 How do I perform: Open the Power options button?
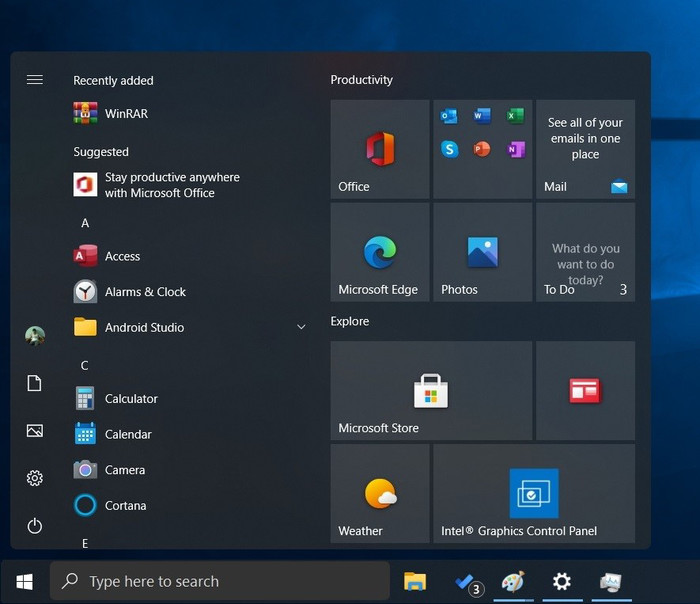[x=35, y=526]
